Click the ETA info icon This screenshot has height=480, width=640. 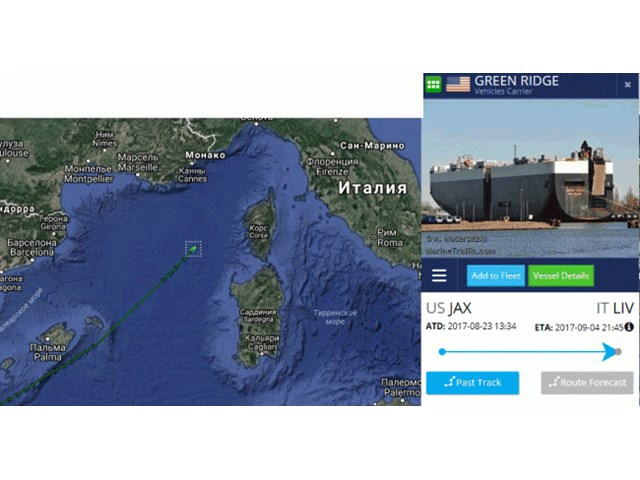coord(629,327)
